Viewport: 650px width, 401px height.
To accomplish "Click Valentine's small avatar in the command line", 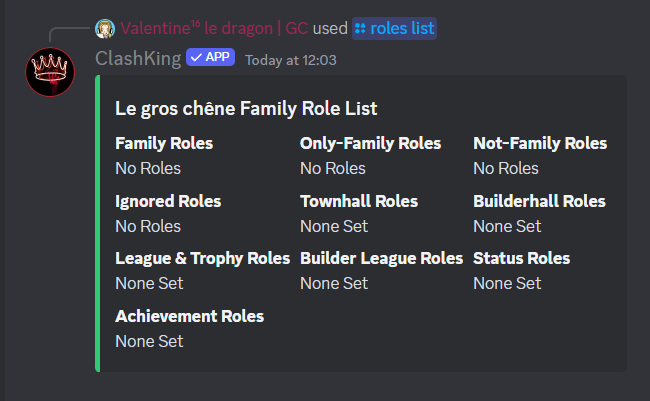I will 106,28.
